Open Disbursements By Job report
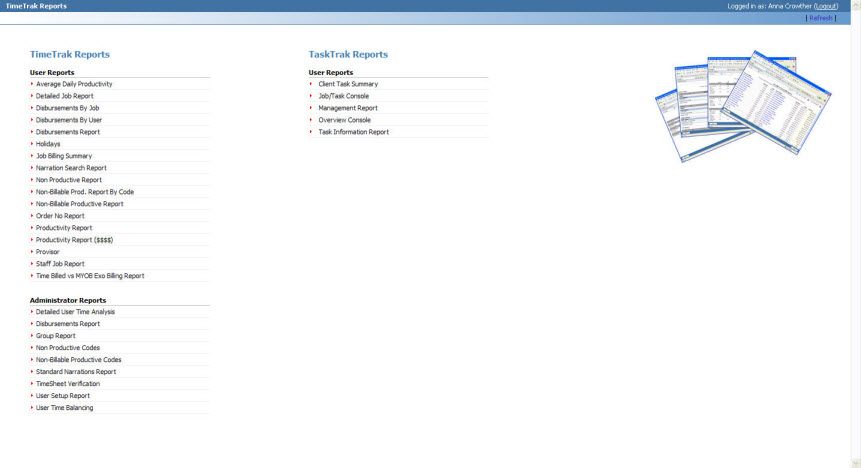 68,108
